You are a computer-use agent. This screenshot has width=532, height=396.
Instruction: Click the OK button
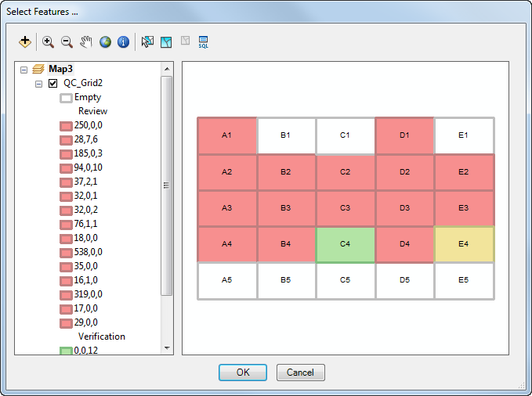coord(242,373)
